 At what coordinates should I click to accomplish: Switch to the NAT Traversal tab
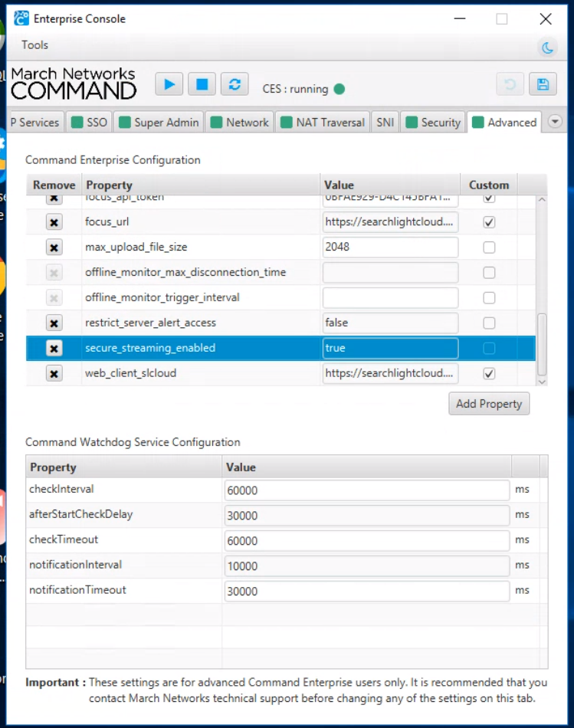(x=323, y=122)
